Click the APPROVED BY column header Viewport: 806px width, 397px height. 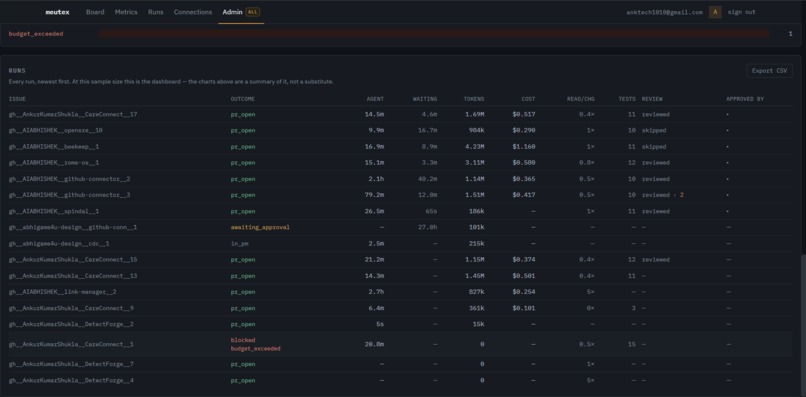(x=745, y=99)
